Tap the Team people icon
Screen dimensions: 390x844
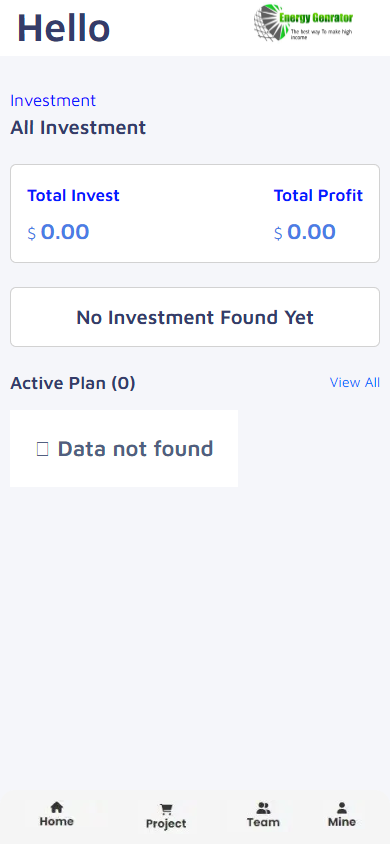click(x=263, y=807)
